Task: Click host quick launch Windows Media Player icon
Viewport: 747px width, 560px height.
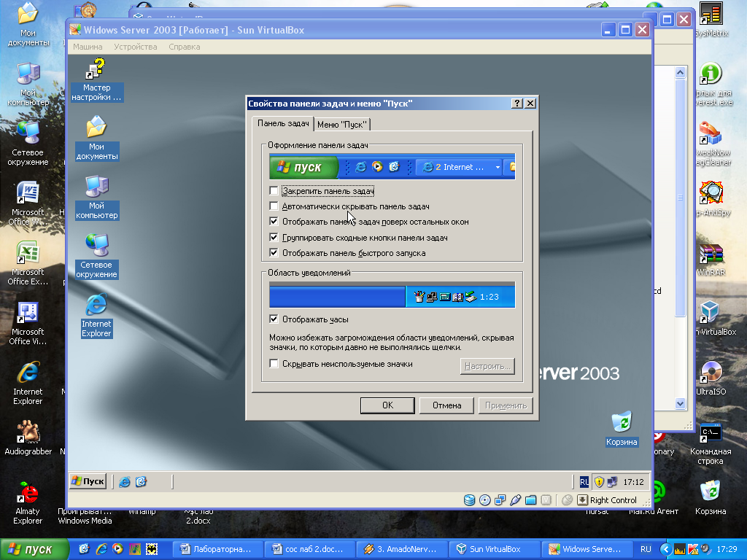Action: pos(117,549)
